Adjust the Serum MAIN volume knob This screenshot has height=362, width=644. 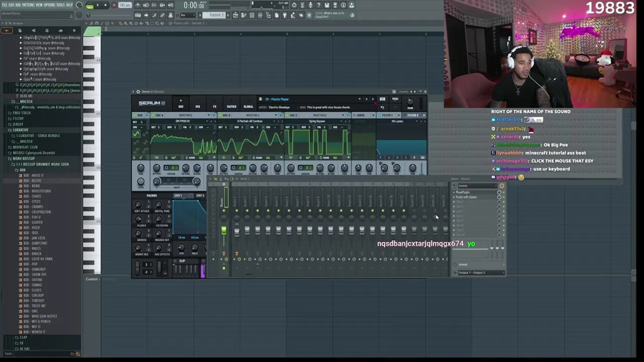pos(410,102)
